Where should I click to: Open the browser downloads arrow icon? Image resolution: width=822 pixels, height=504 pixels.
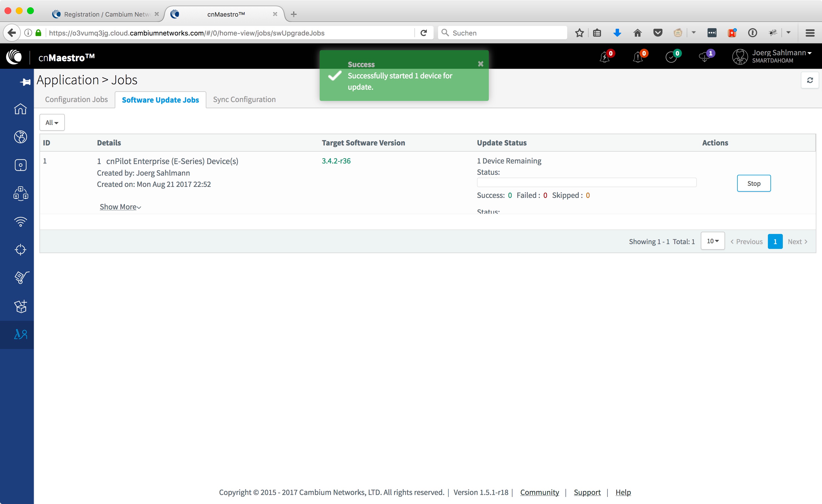(x=617, y=33)
